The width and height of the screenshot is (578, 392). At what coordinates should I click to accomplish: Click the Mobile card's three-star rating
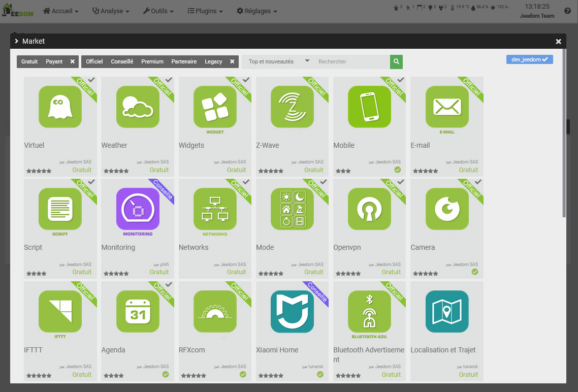(343, 171)
